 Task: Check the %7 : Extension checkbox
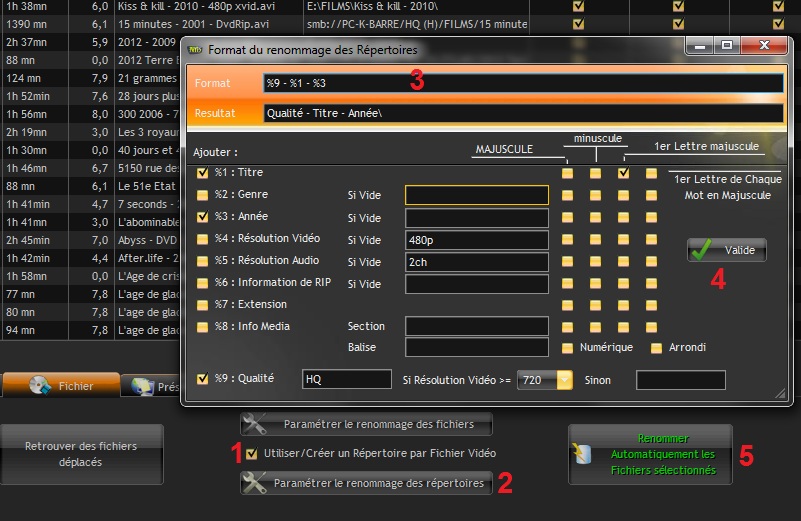click(203, 304)
